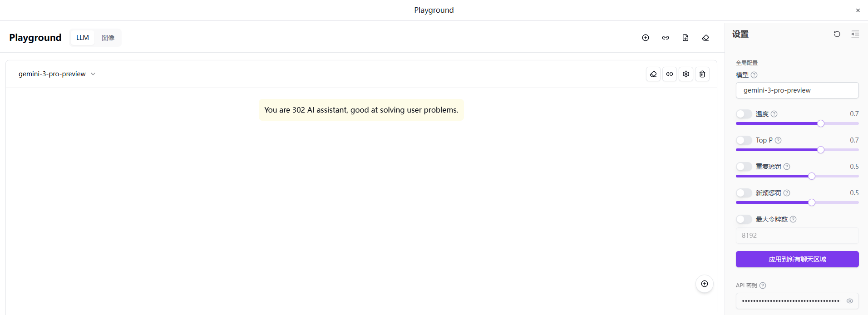
Task: Click 应用到所有聊天区域 button
Action: point(797,259)
